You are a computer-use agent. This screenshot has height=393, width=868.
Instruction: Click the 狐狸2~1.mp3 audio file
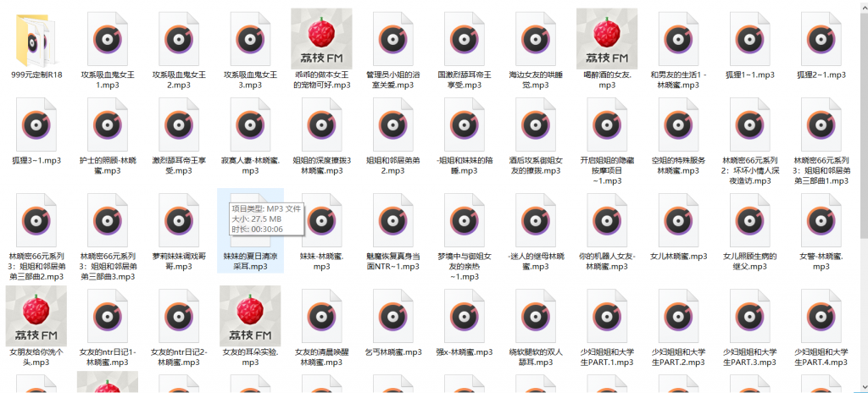821,38
